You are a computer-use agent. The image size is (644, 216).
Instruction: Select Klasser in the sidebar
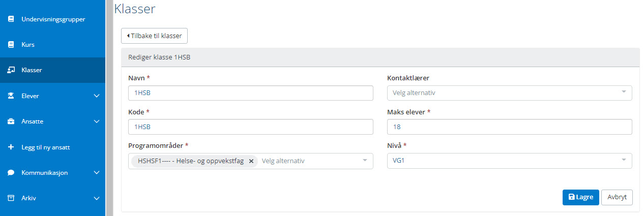coord(52,70)
